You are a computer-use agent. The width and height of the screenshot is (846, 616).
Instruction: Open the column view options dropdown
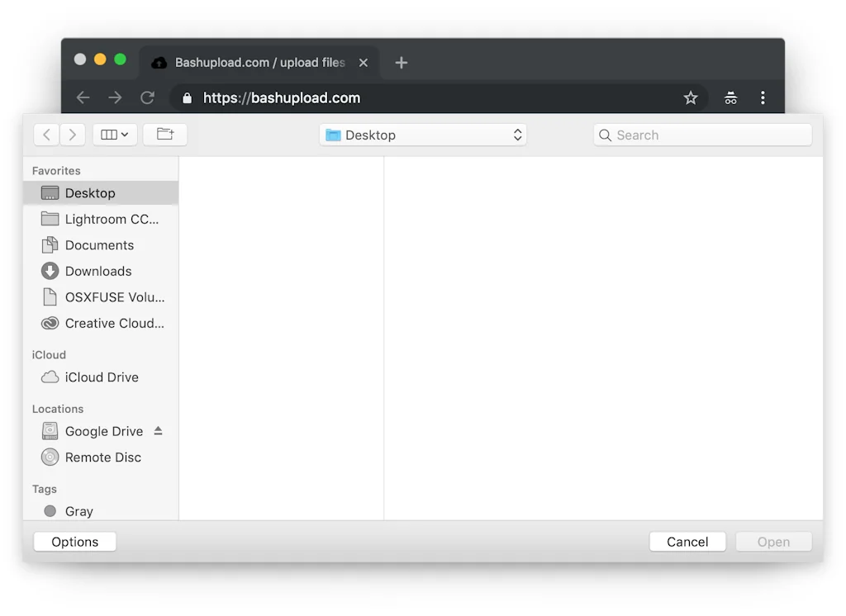pyautogui.click(x=114, y=135)
